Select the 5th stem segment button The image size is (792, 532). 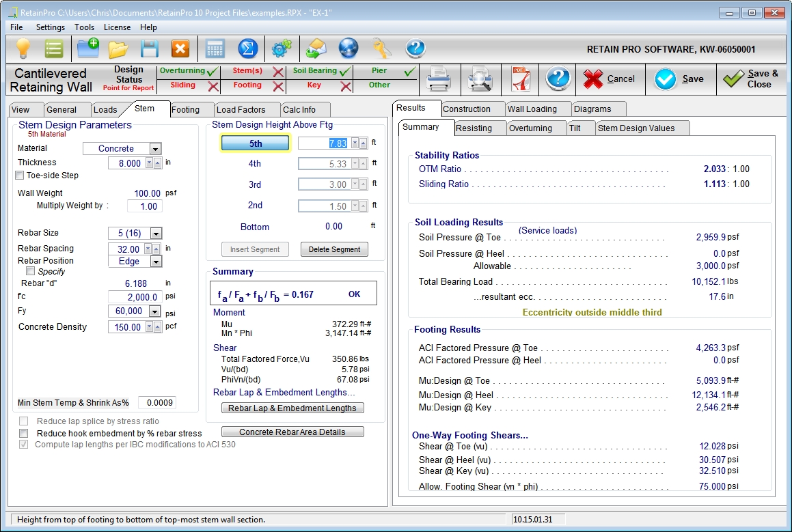pyautogui.click(x=256, y=143)
